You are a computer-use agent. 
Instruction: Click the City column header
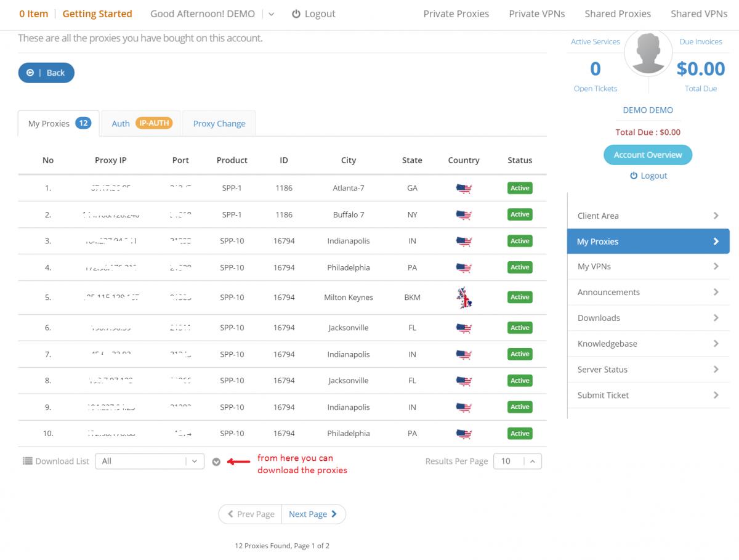[349, 160]
